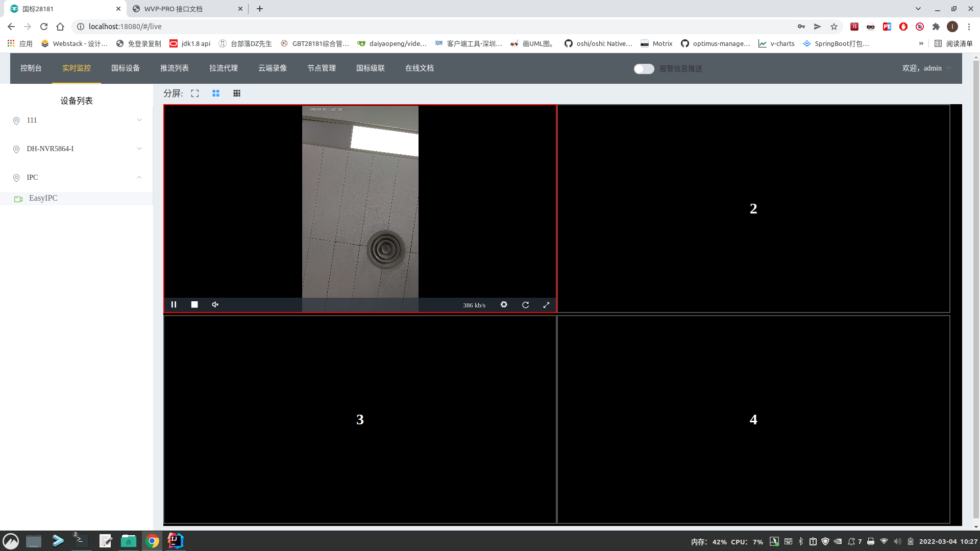Open the 节点管理 menu
980x551 pixels.
[x=322, y=68]
